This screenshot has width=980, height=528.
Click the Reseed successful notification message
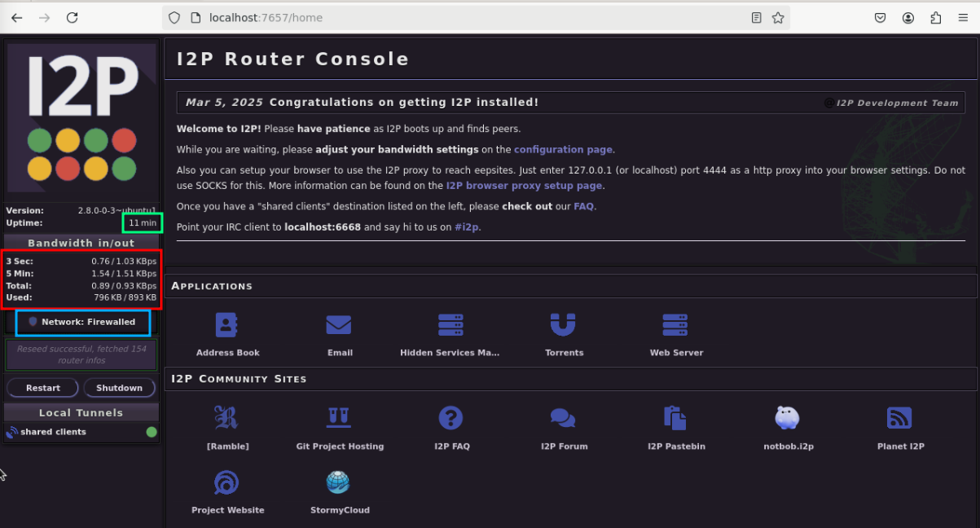[81, 354]
